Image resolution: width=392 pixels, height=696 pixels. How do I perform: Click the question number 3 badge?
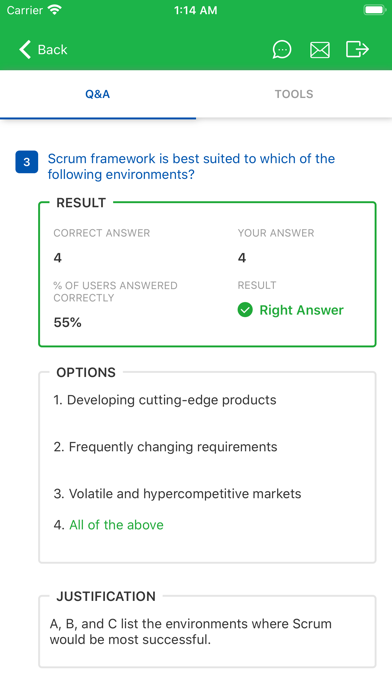click(x=27, y=162)
